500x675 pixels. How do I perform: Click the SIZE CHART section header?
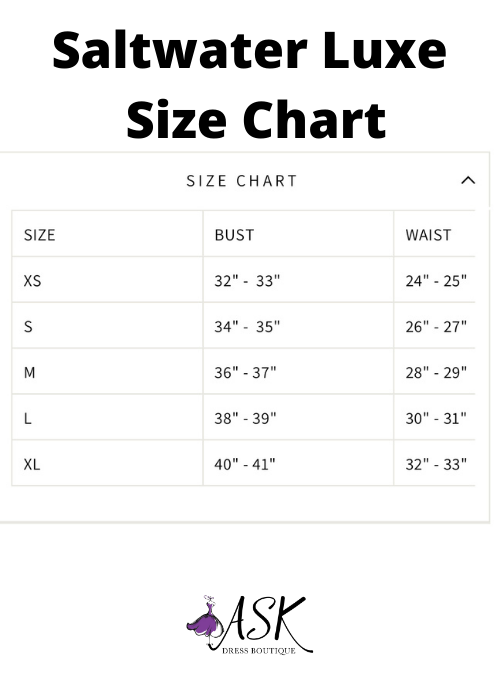[x=242, y=181]
